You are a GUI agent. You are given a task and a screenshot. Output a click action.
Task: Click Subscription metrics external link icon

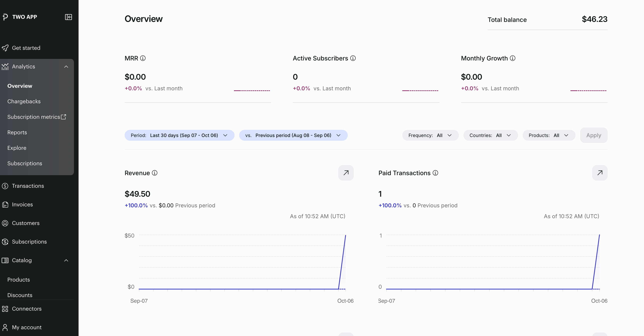coord(63,117)
